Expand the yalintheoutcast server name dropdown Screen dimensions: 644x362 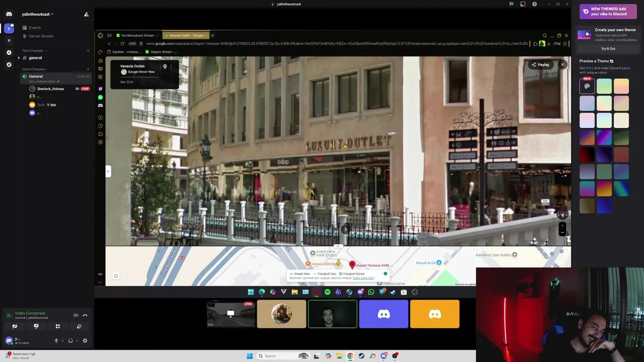point(37,14)
